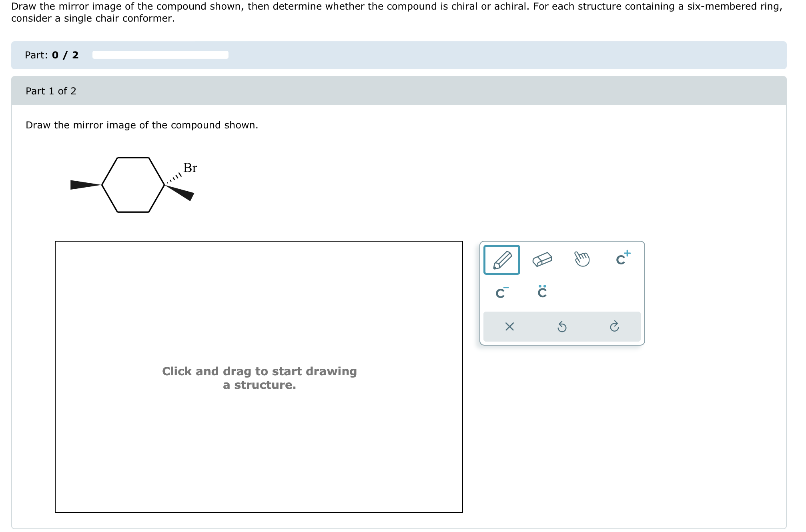Click the progress bar next to Part score
Screen dimensions: 806x532
click(159, 54)
